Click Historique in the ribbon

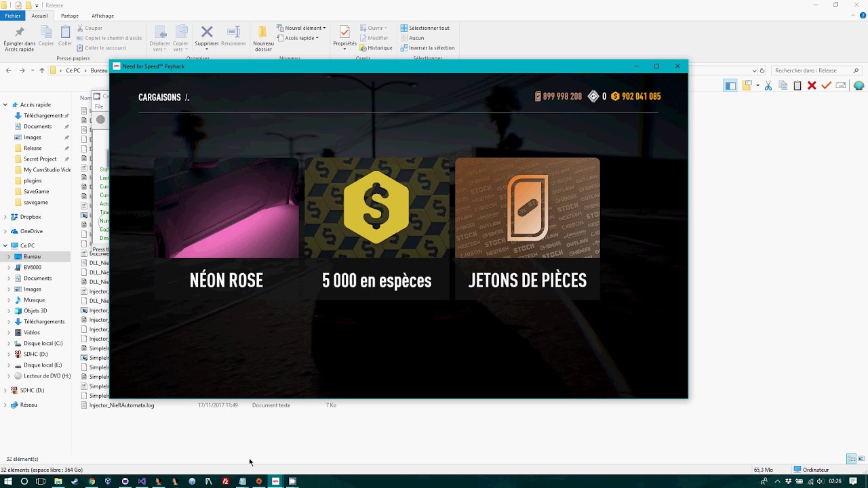[376, 48]
